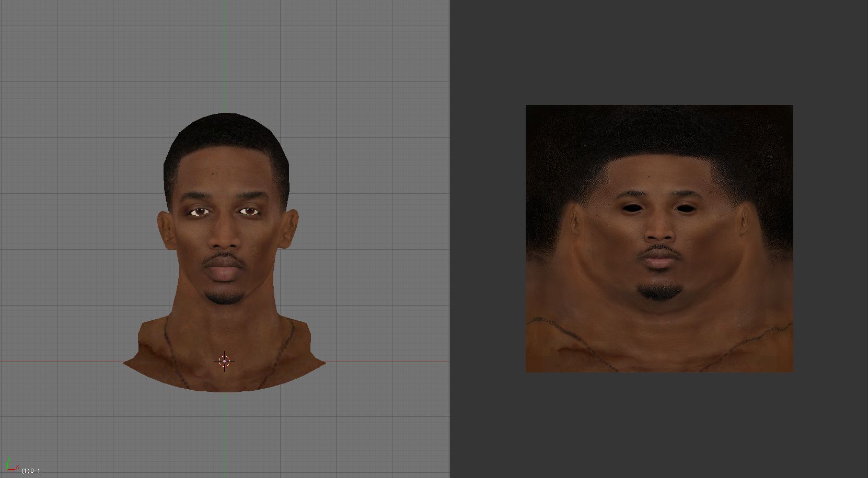Click the goatee on the 3D model's chin

(x=224, y=297)
